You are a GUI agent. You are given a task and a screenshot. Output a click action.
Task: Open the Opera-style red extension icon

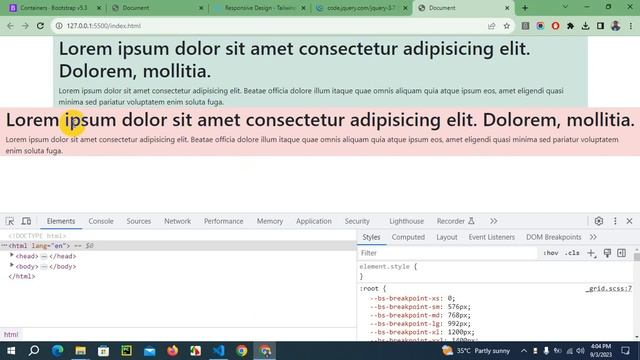555,26
